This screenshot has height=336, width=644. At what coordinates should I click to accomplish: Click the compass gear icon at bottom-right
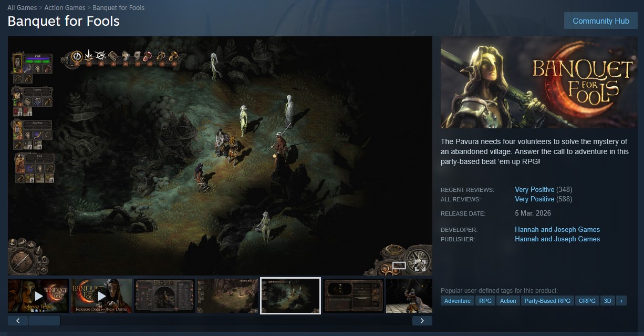click(x=419, y=260)
